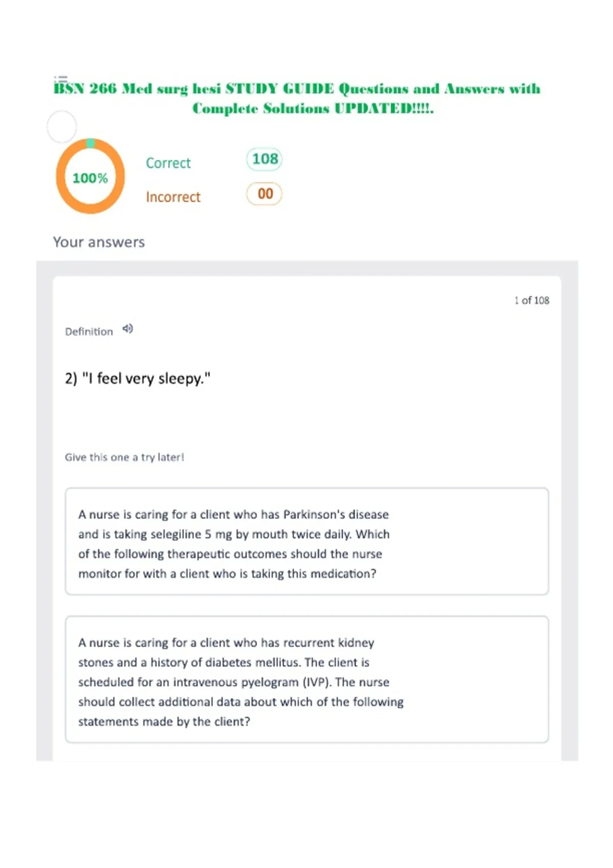Click the 1 of 108 question counter
613x868 pixels.
pos(532,300)
